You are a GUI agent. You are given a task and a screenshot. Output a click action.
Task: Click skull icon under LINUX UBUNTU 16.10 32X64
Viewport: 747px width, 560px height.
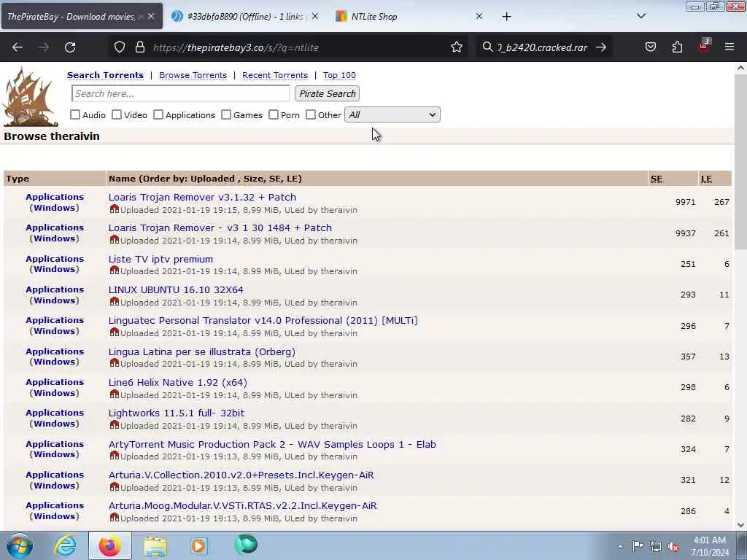coord(115,301)
